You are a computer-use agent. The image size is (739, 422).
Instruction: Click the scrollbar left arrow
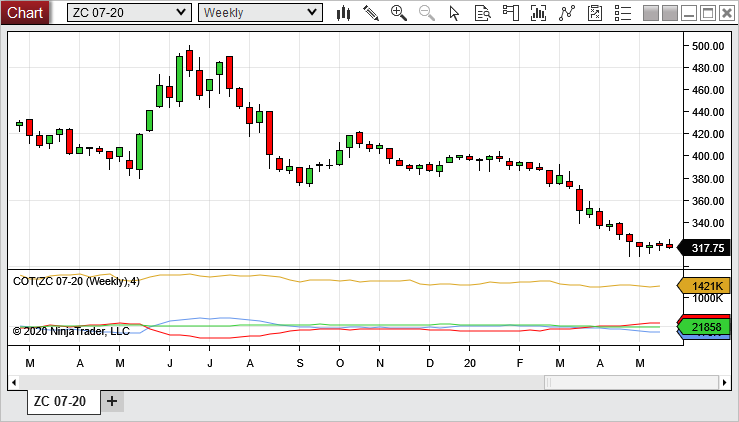tap(14, 382)
